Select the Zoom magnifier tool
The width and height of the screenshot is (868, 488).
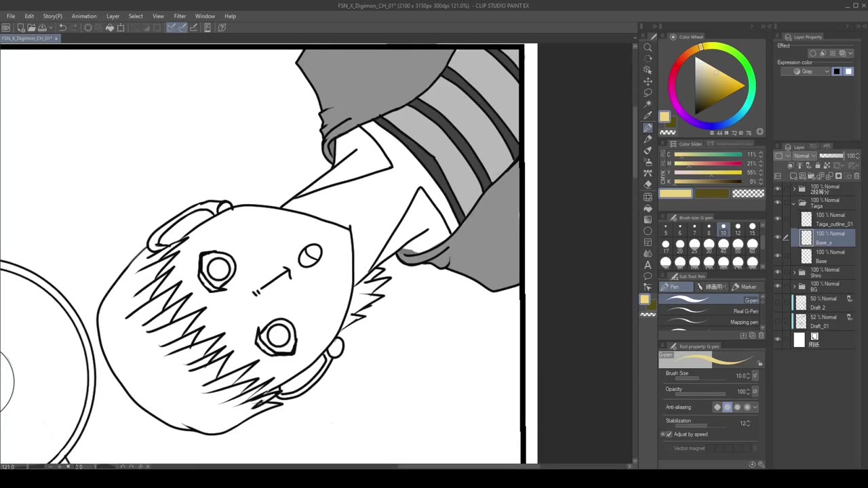click(x=648, y=47)
